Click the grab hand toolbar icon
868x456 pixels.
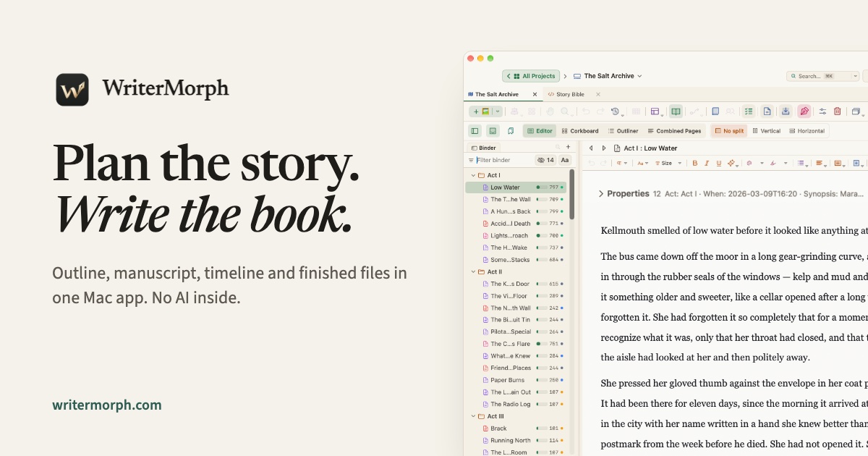pyautogui.click(x=550, y=111)
